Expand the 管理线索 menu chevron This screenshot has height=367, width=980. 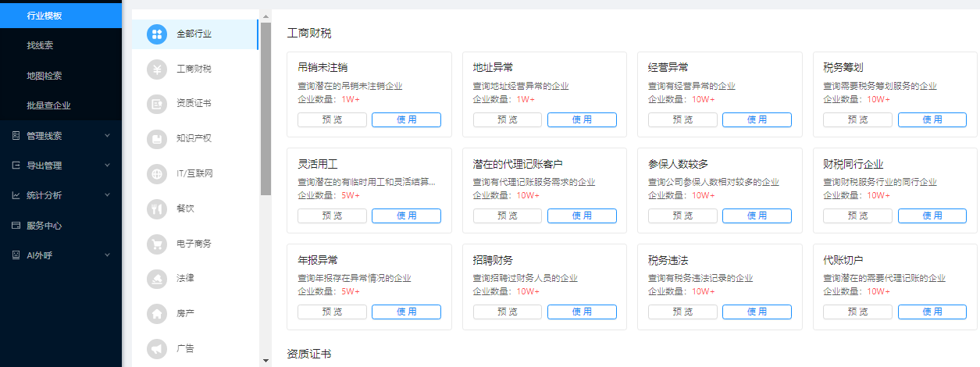click(108, 135)
